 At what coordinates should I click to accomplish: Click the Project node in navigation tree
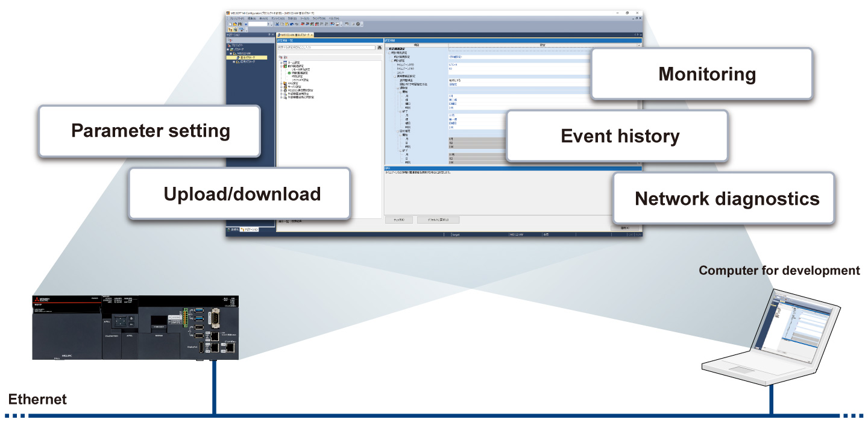236,45
